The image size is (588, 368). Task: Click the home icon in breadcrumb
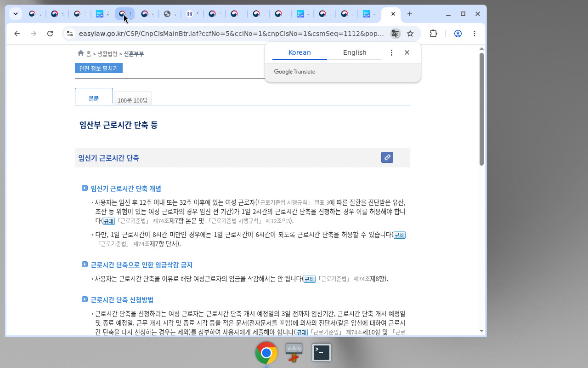[x=81, y=53]
